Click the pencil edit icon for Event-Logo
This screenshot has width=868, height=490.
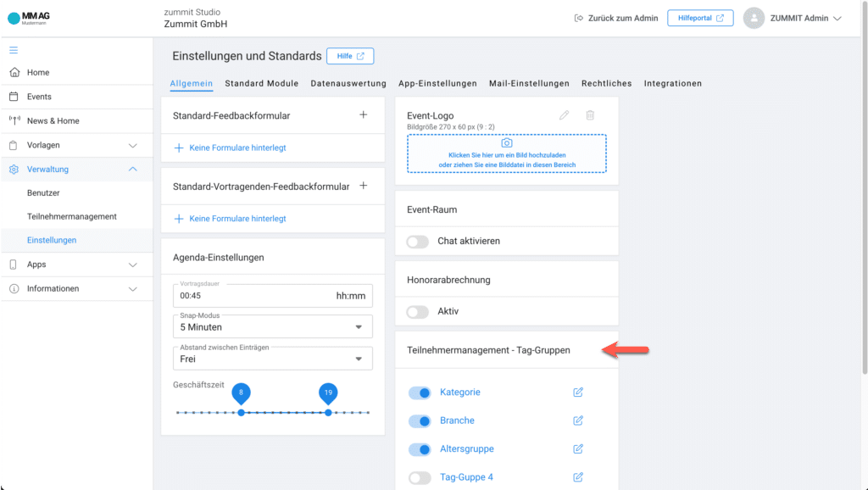[x=565, y=115]
